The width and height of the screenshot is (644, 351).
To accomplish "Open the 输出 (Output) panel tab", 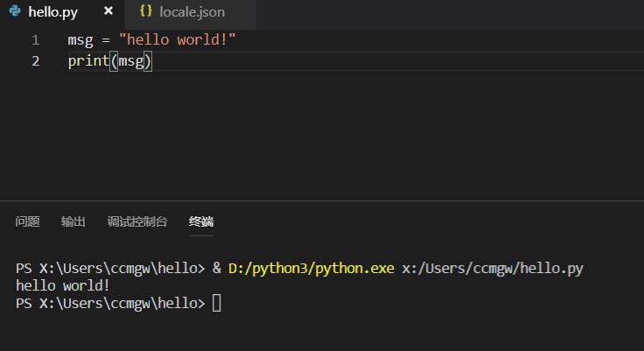I will tap(73, 221).
